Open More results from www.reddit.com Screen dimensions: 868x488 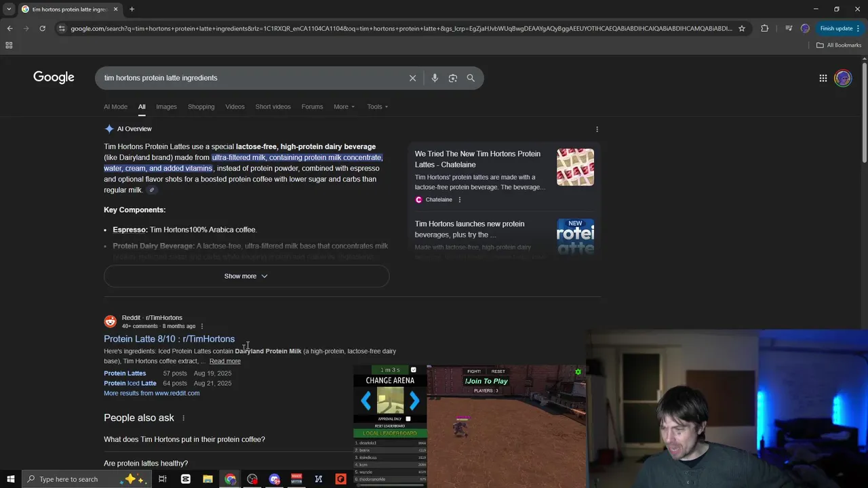click(151, 393)
